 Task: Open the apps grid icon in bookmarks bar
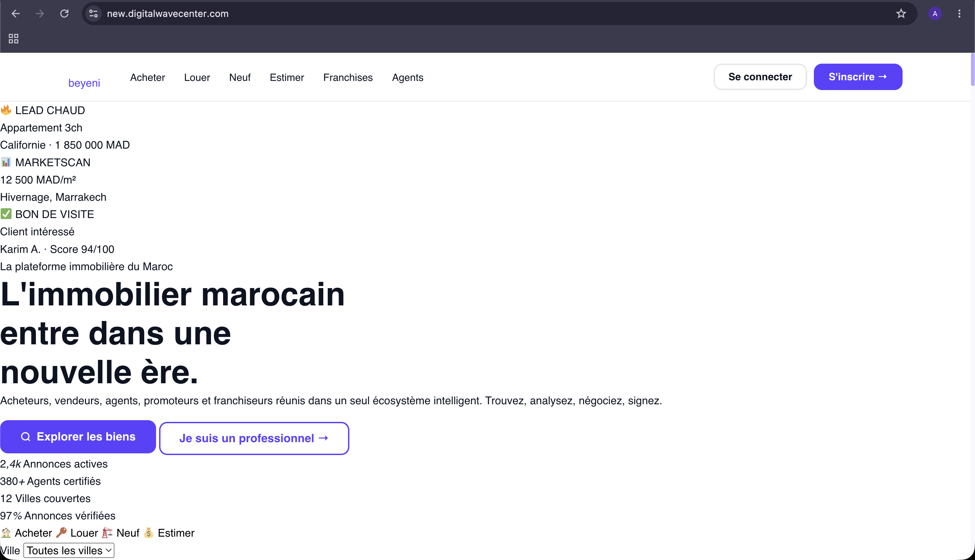click(14, 39)
